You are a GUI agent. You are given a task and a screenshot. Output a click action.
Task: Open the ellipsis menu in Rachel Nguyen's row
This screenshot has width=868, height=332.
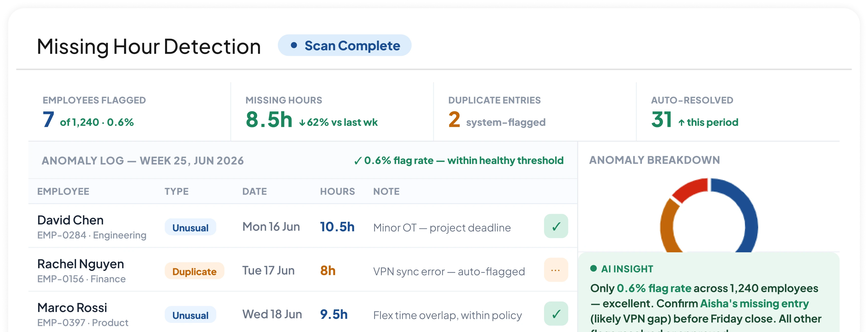click(556, 270)
